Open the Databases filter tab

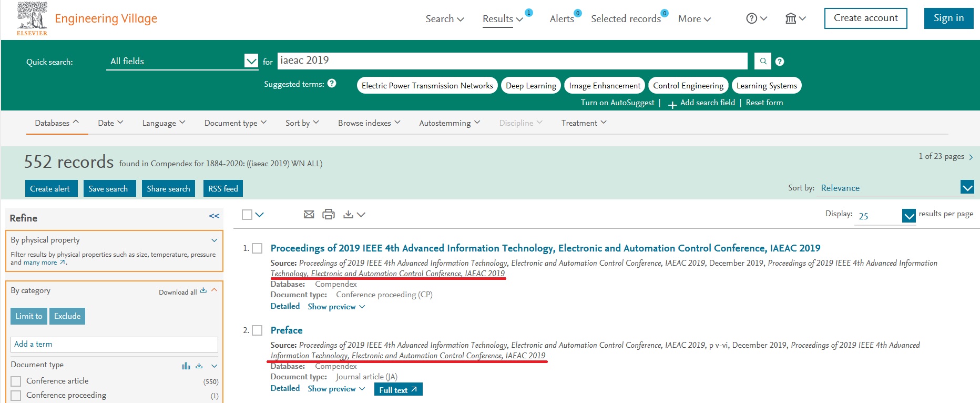point(57,123)
